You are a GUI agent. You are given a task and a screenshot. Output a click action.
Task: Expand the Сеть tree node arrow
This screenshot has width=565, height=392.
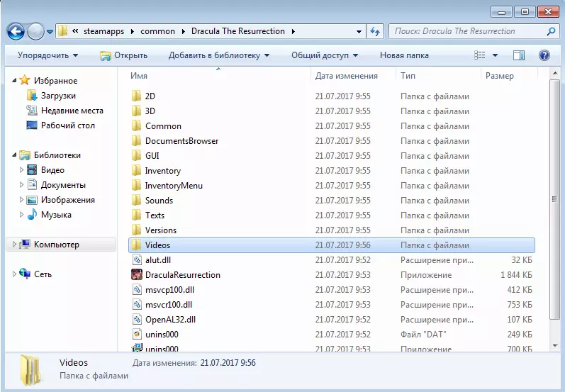point(14,274)
